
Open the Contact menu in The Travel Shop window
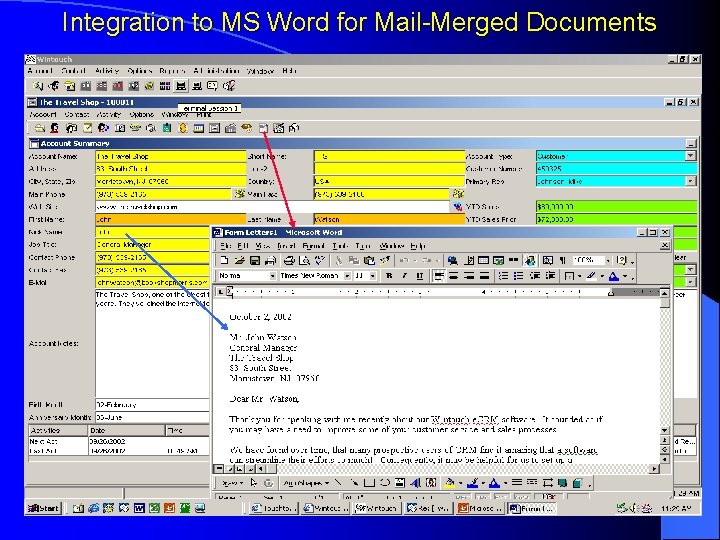click(76, 114)
